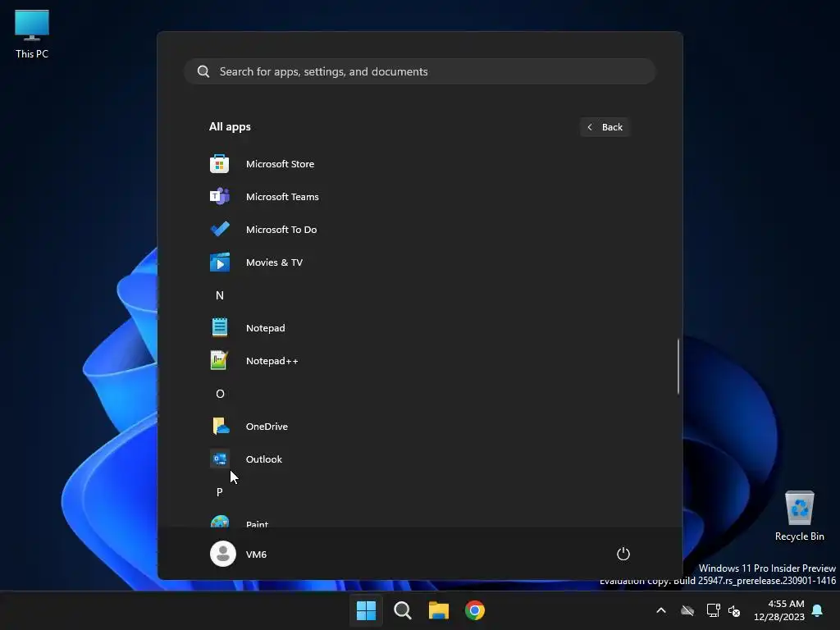This screenshot has width=840, height=630.
Task: Click the Paint app icon
Action: coord(220,521)
